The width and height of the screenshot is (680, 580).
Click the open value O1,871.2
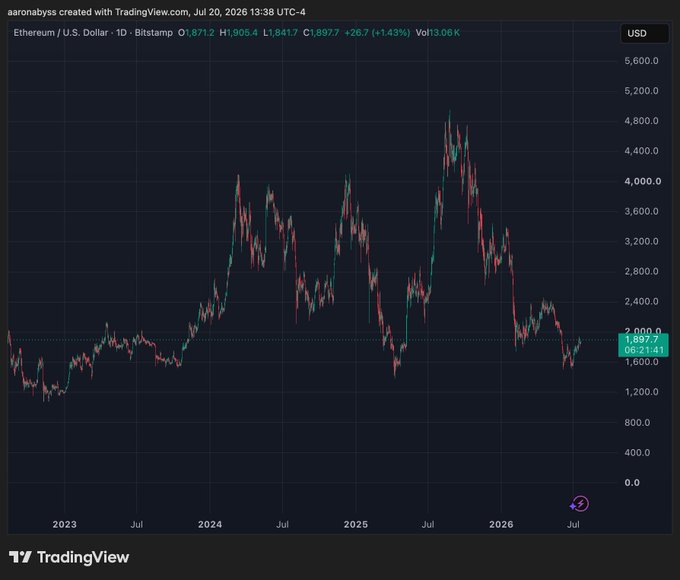pyautogui.click(x=196, y=33)
